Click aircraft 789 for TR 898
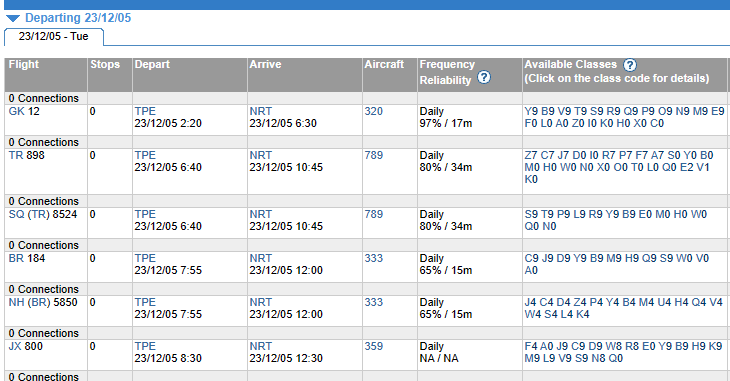730x381 pixels. pos(373,155)
